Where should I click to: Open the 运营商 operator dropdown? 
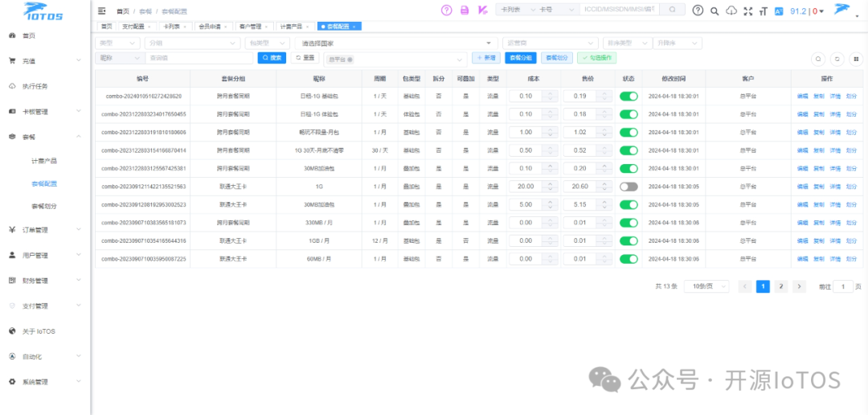pos(551,43)
